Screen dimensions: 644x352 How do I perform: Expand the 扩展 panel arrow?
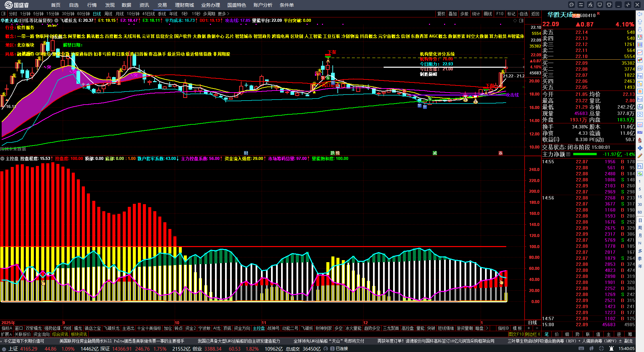pos(6,334)
